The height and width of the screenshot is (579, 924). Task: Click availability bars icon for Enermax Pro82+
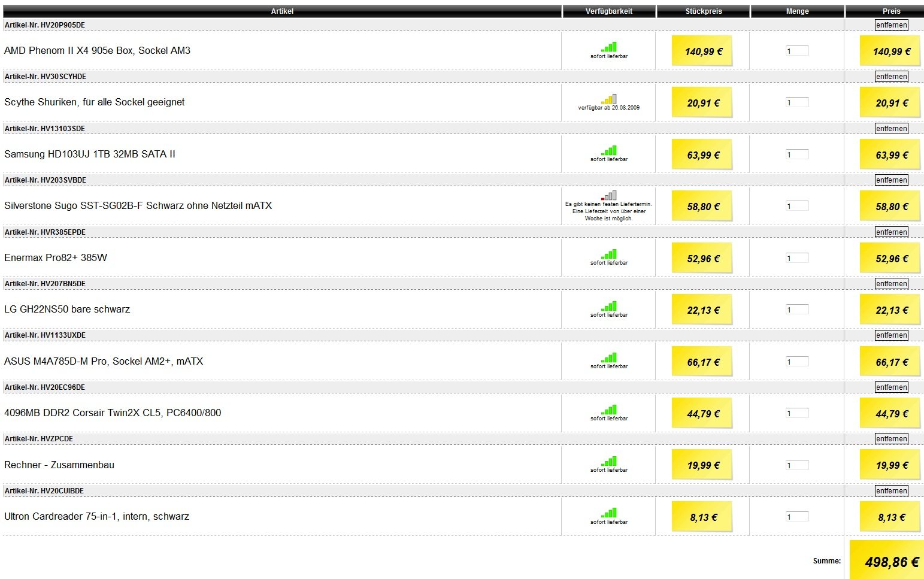pos(609,254)
